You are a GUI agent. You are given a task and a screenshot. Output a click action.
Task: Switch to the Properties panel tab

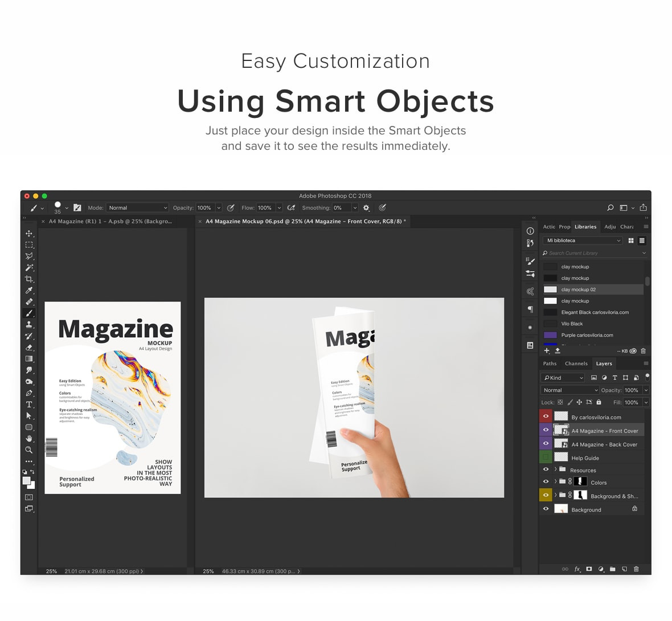click(564, 227)
